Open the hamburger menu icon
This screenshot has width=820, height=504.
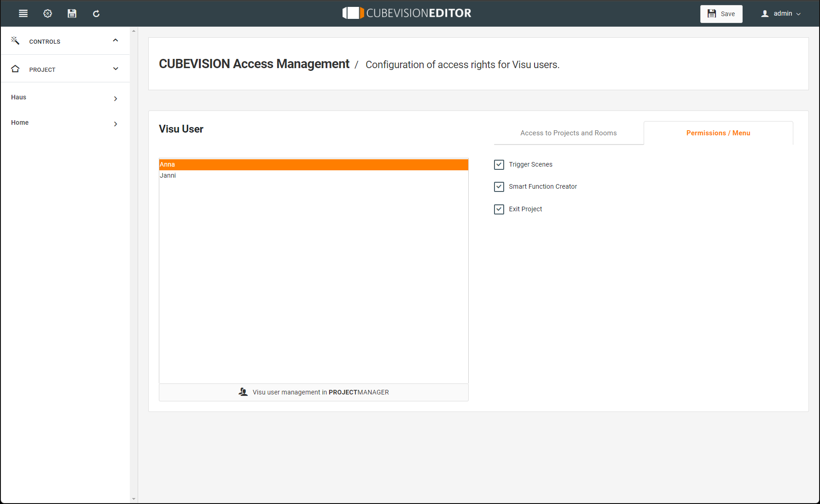23,13
